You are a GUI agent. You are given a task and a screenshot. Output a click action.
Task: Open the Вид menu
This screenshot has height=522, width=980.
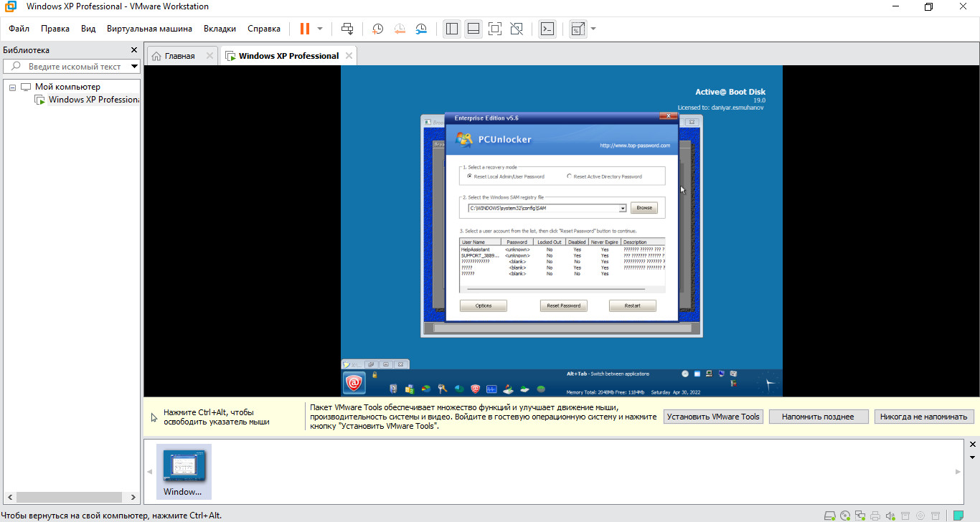click(x=88, y=29)
